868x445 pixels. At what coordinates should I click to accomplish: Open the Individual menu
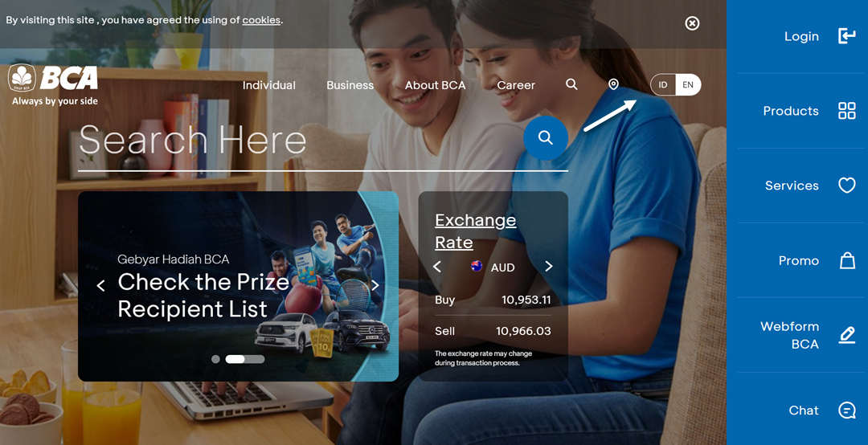pyautogui.click(x=268, y=85)
